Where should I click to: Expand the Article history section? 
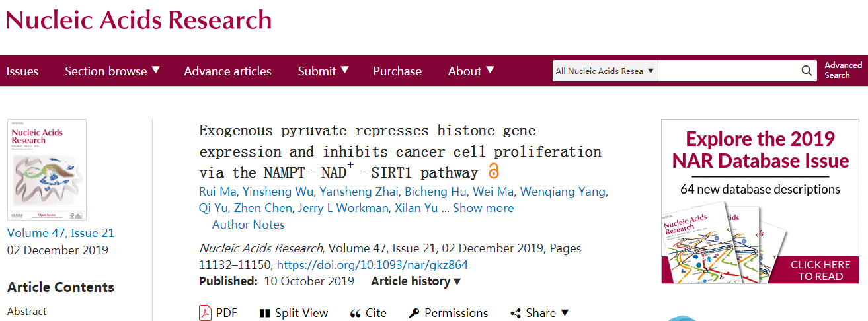[416, 281]
